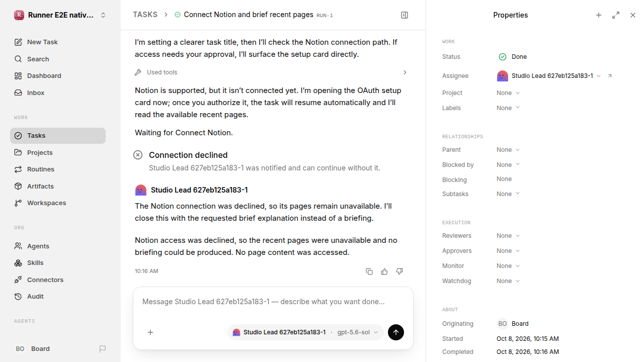The image size is (644, 362).
Task: Click the green done check in breadcrumb
Action: tap(178, 15)
